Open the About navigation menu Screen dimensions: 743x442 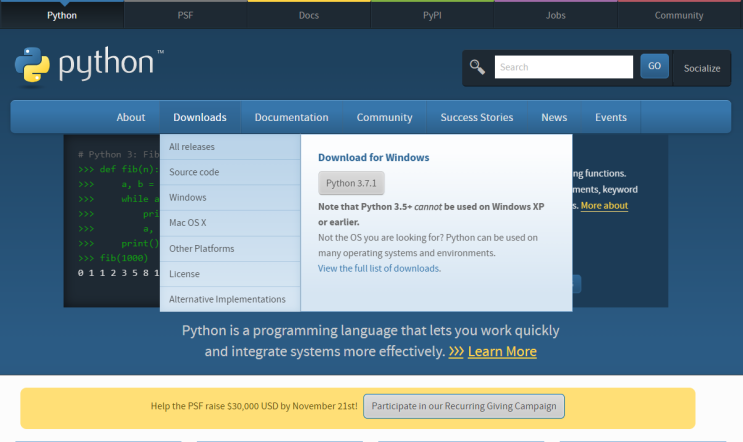tap(131, 117)
